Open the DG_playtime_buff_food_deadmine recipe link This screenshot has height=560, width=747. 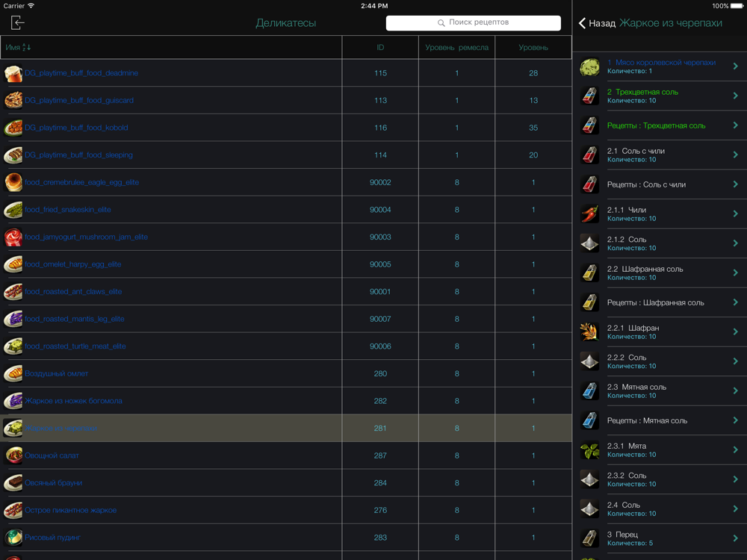81,73
